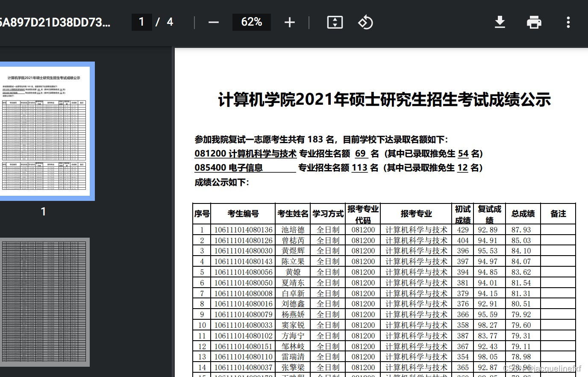Click candidate number 106111014080030

243,251
